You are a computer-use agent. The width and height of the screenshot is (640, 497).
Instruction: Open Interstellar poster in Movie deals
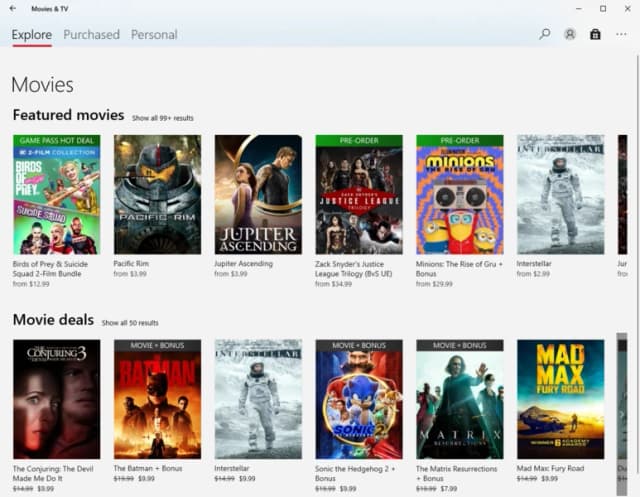[258, 399]
